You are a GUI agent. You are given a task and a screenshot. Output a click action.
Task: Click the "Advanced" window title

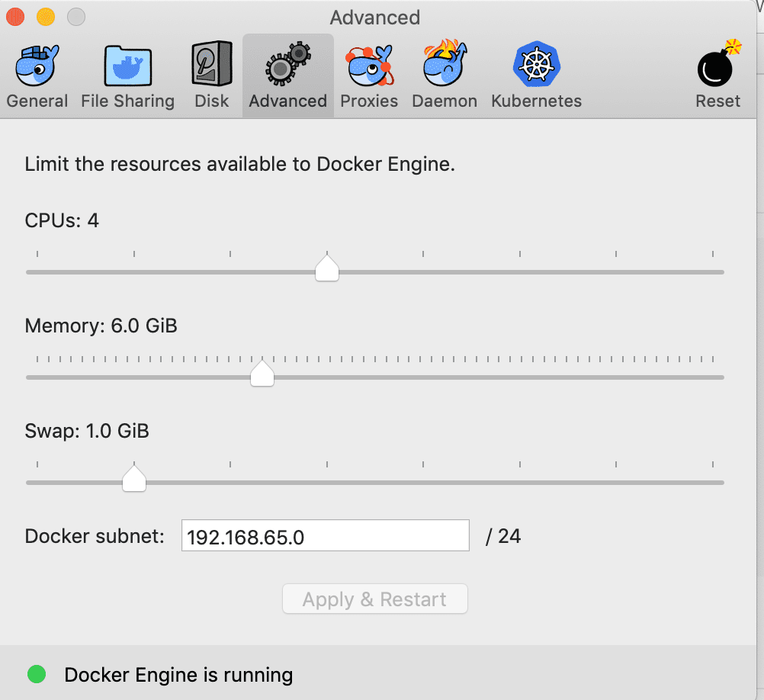pyautogui.click(x=375, y=18)
